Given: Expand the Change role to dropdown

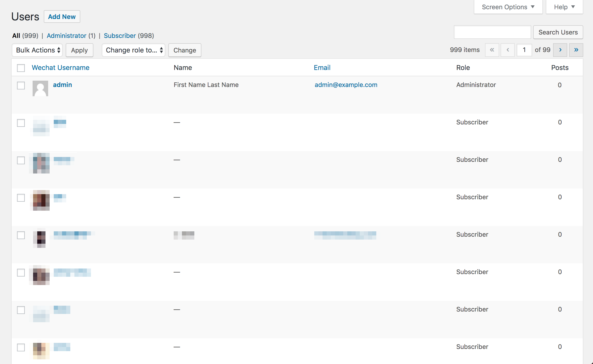Looking at the screenshot, I should [134, 50].
